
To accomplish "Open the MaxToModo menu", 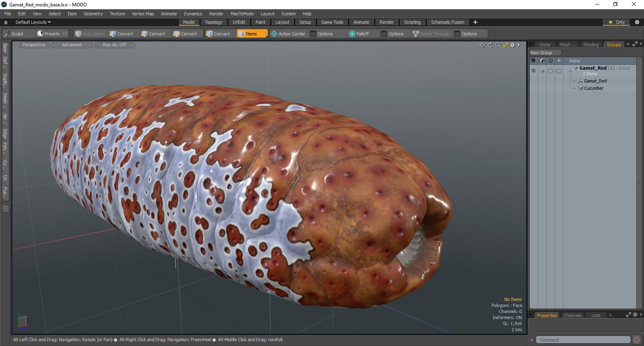I will coord(242,14).
